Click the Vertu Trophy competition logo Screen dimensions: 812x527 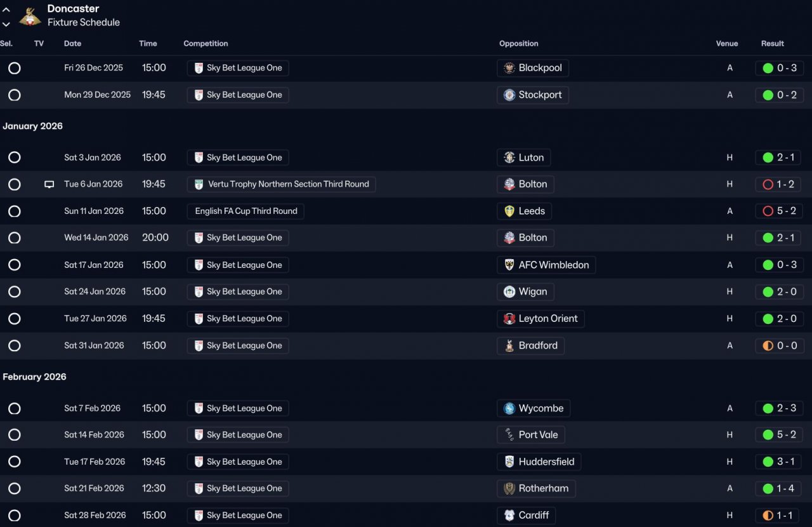point(199,185)
